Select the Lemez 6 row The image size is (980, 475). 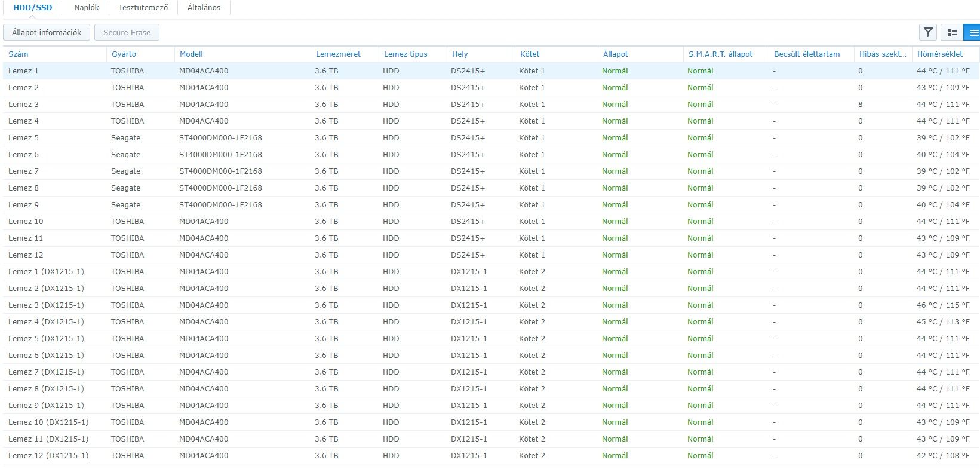click(x=491, y=154)
